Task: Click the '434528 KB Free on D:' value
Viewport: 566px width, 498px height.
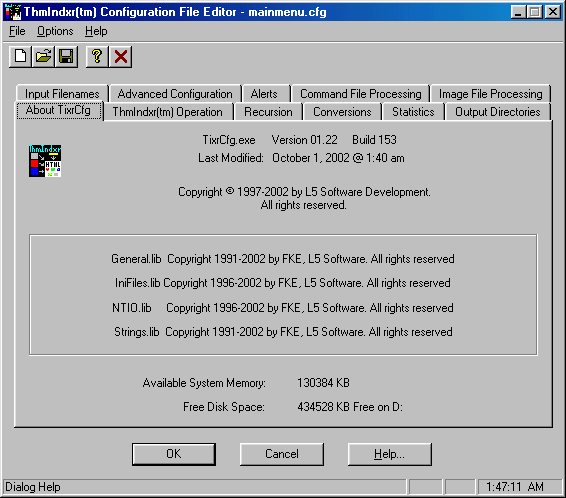Action: pos(350,407)
